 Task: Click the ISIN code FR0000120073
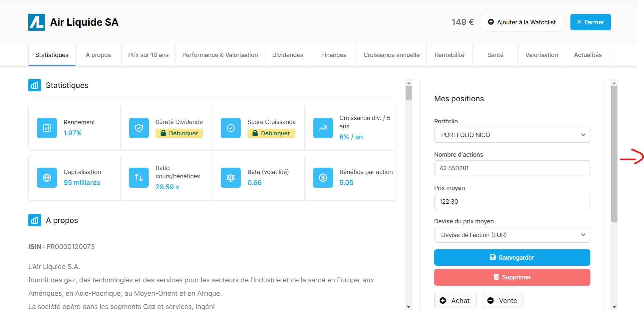pos(71,247)
